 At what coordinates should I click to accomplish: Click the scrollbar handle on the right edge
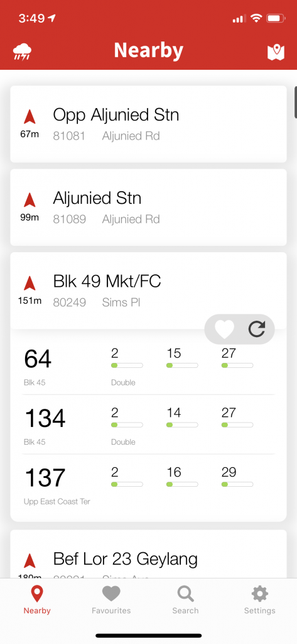(295, 102)
